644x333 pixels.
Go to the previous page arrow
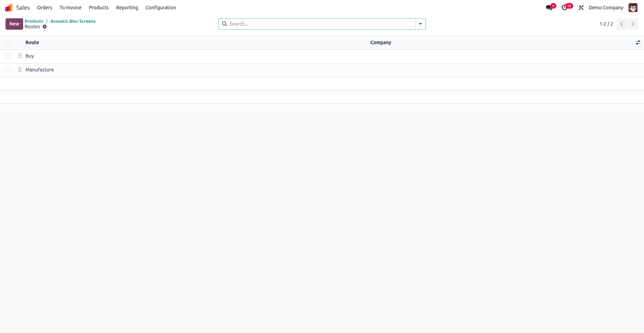[x=622, y=24]
